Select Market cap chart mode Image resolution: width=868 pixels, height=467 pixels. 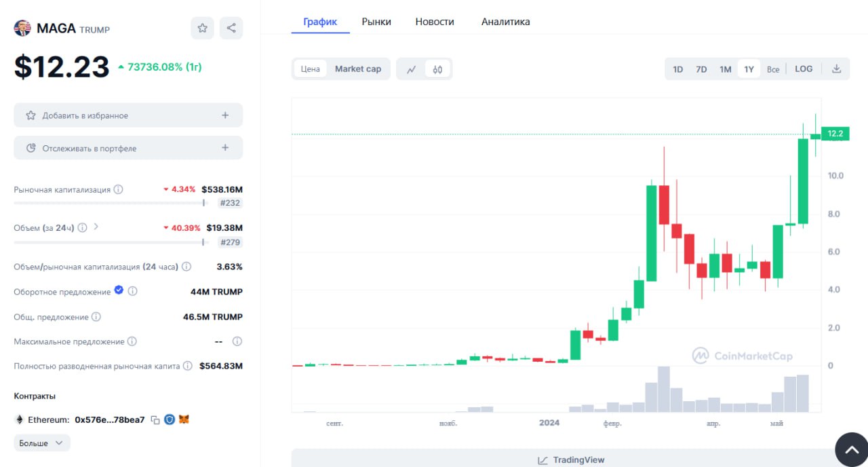click(x=358, y=69)
